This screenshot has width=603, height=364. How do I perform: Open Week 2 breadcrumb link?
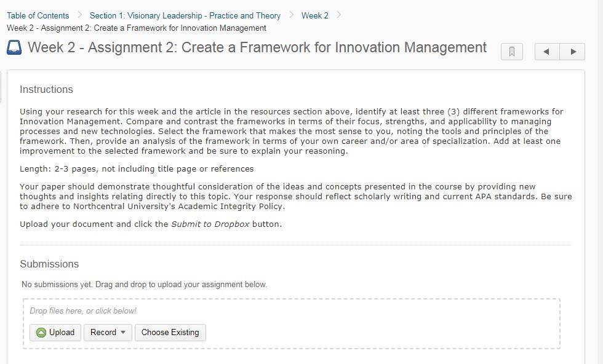coord(314,16)
